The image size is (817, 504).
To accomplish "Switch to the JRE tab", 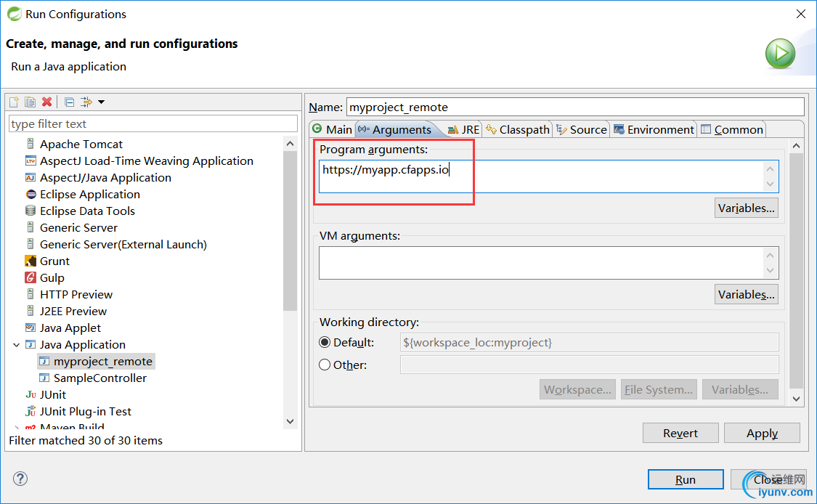I will [463, 129].
